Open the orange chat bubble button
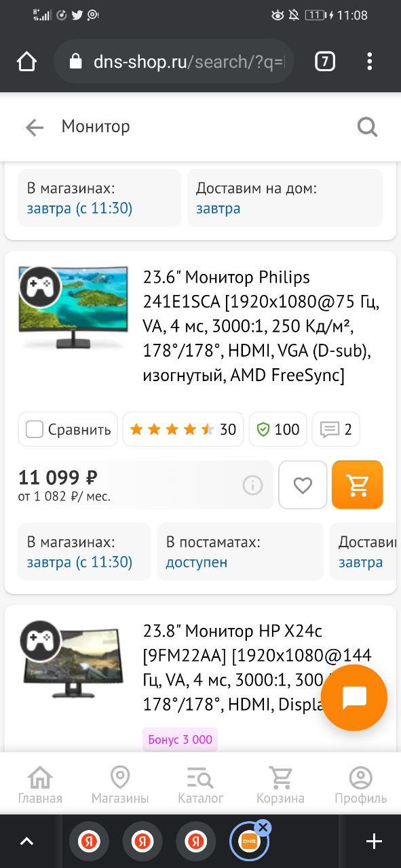Image resolution: width=401 pixels, height=868 pixels. (354, 698)
